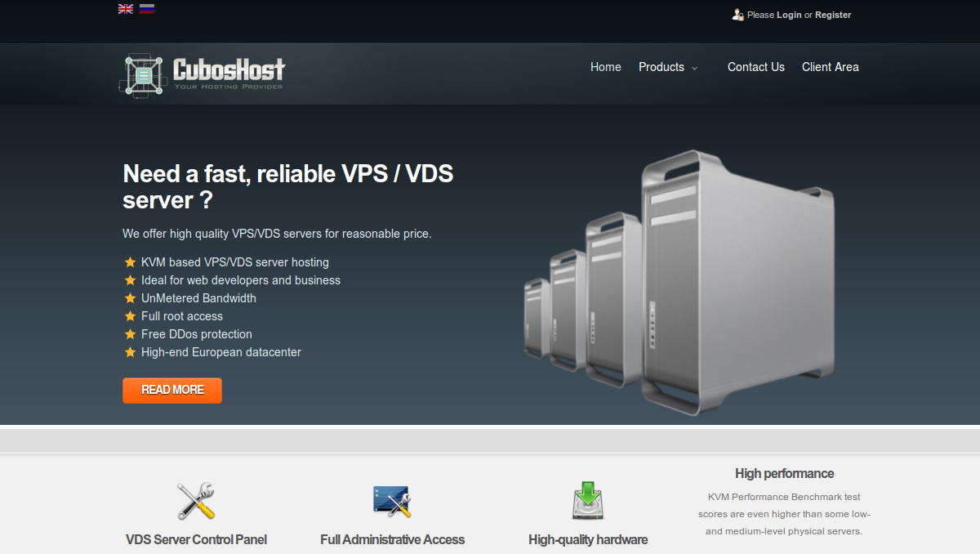Switch language using the Russian flag icon
The width and height of the screenshot is (980, 554).
pos(147,9)
